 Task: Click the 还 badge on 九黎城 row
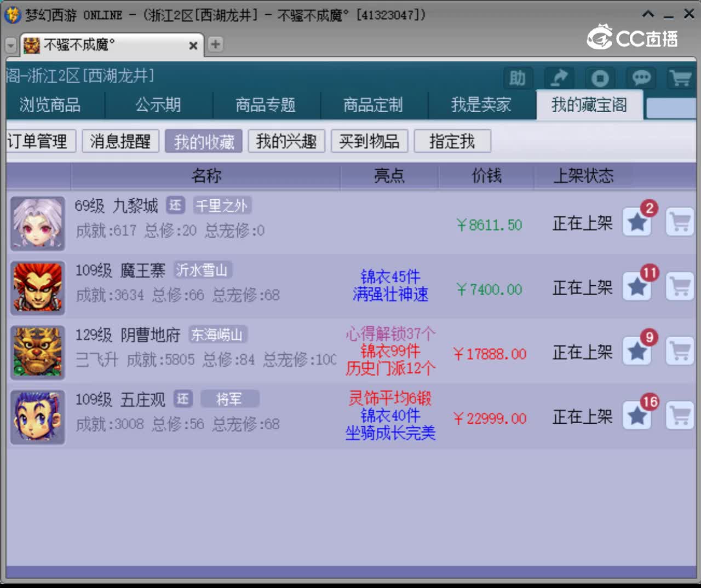coord(175,205)
